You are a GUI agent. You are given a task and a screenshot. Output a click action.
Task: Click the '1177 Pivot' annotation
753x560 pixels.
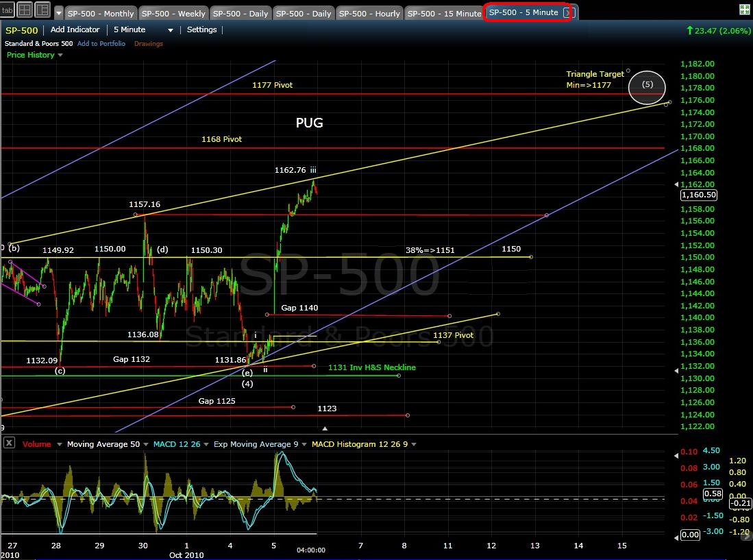tap(272, 85)
